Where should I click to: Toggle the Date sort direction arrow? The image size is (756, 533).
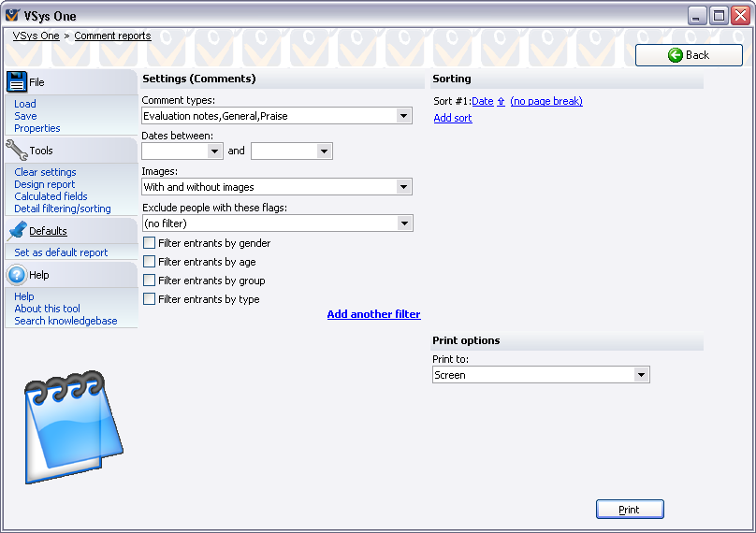point(501,101)
